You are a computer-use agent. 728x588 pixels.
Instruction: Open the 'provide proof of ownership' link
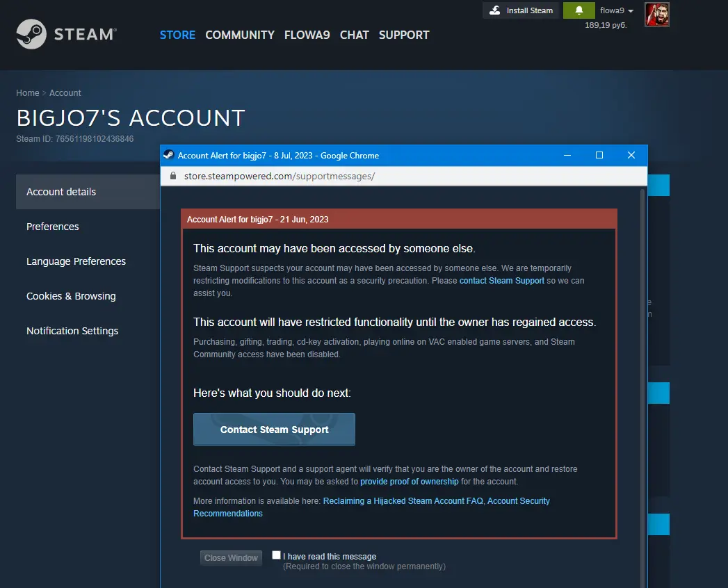(x=409, y=482)
